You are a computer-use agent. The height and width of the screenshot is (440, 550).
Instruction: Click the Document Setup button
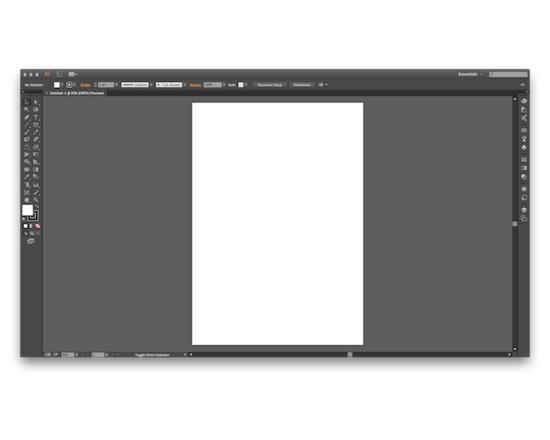(269, 85)
